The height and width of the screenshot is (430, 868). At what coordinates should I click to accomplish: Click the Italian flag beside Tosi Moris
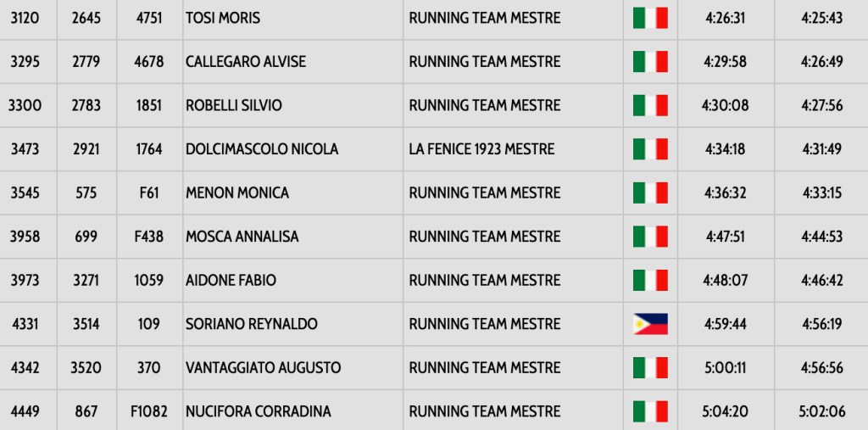point(650,18)
